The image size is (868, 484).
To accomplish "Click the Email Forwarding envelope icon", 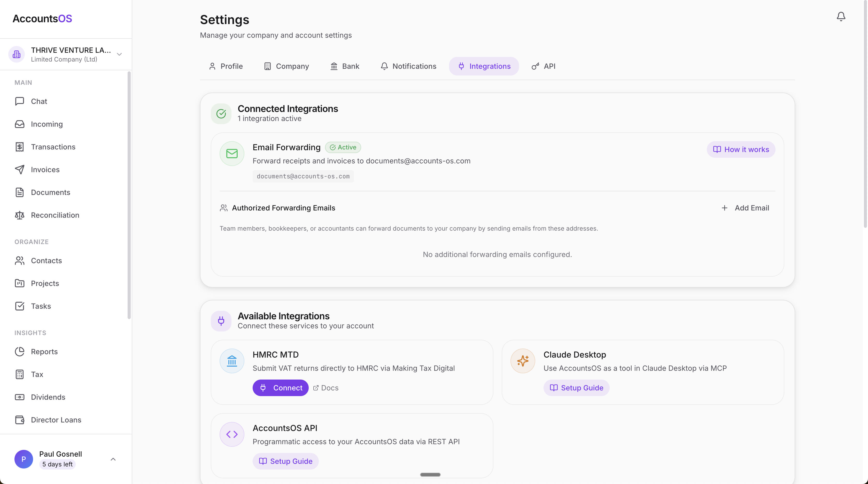I will tap(232, 154).
